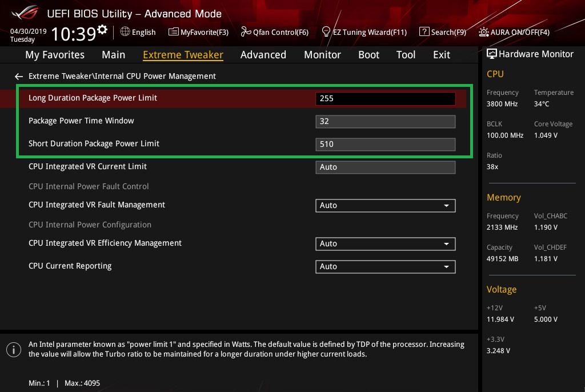
Task: Click the Voltage section heading
Action: pyautogui.click(x=502, y=290)
